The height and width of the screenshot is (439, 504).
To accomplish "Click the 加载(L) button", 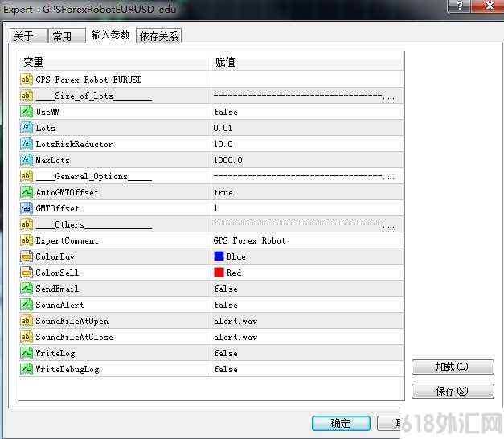I will pos(453,367).
